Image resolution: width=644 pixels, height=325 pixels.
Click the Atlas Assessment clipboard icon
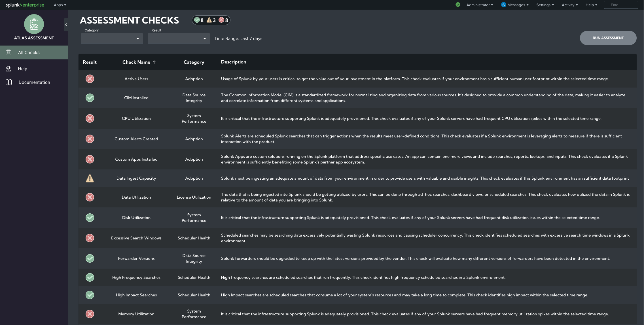point(34,24)
